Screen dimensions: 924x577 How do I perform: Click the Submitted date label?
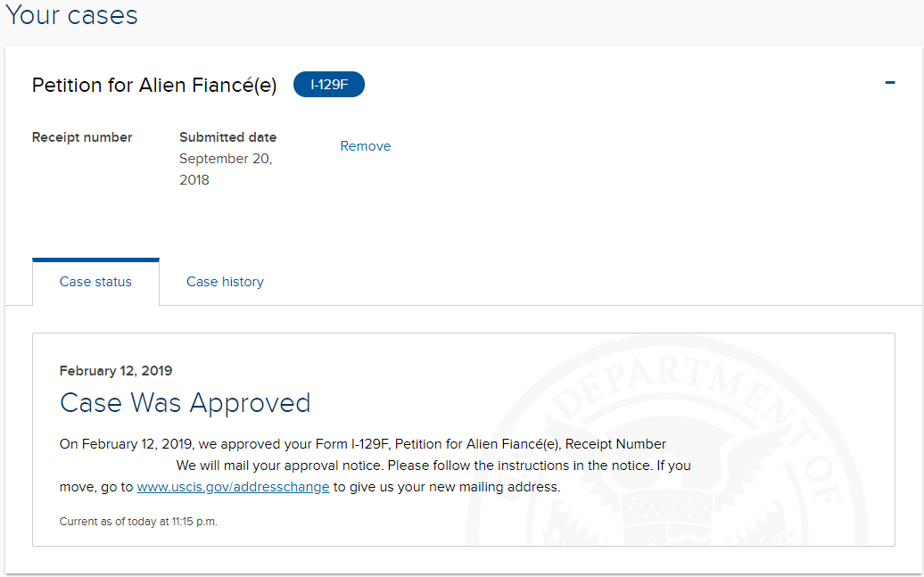pyautogui.click(x=227, y=137)
